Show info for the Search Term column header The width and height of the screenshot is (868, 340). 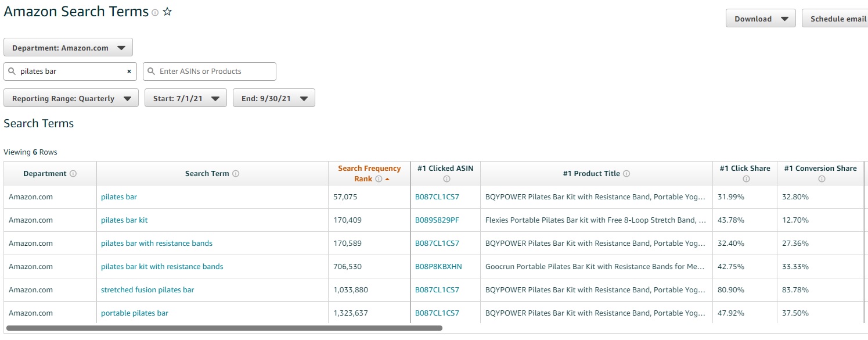236,174
